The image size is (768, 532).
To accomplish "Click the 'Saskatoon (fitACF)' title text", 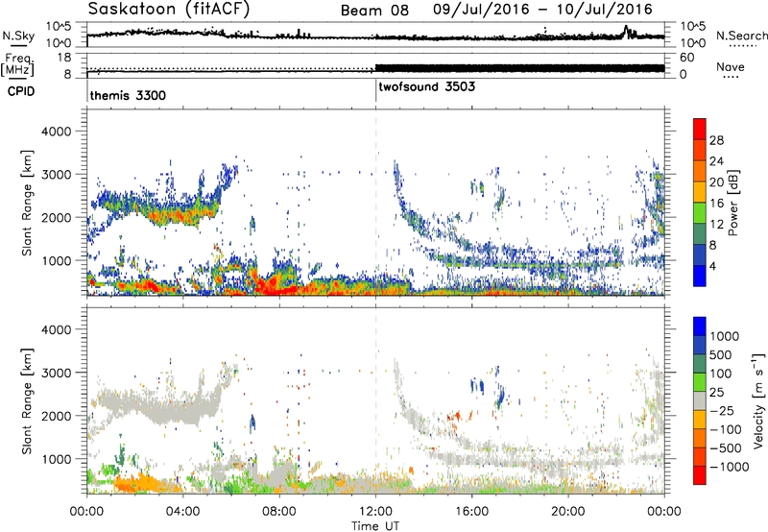I will click(x=169, y=9).
